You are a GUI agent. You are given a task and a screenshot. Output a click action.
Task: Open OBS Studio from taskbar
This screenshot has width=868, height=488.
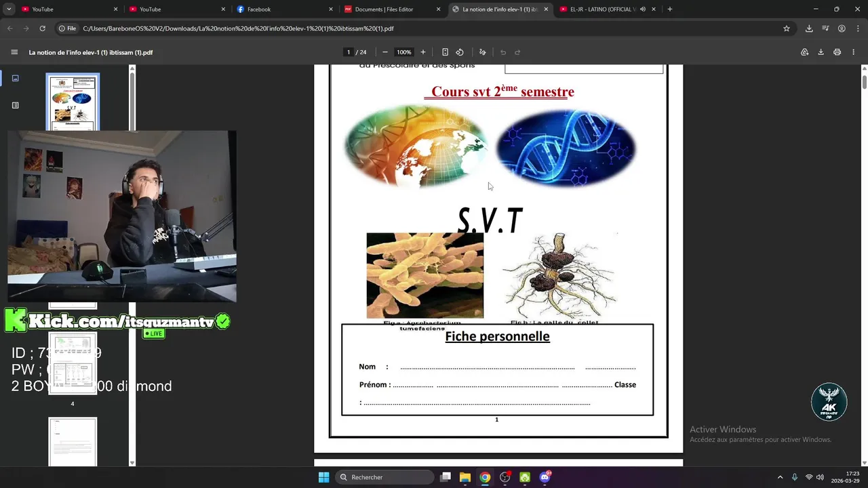click(x=505, y=477)
